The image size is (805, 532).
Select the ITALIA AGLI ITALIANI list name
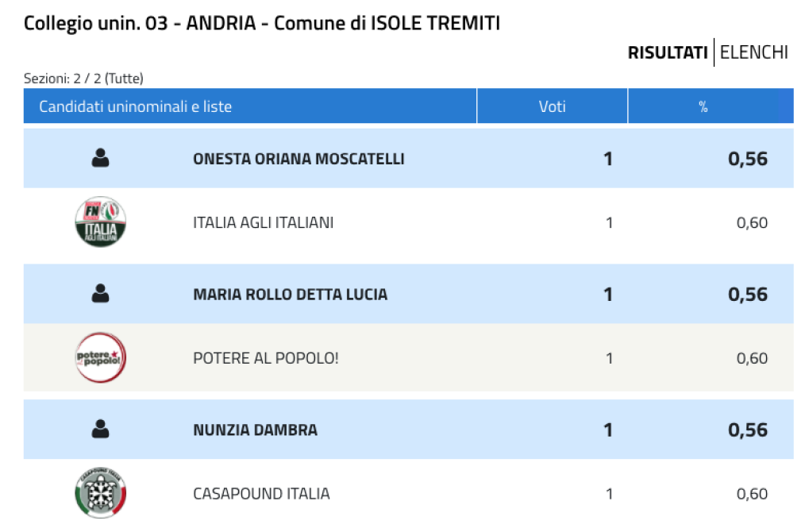tap(264, 222)
